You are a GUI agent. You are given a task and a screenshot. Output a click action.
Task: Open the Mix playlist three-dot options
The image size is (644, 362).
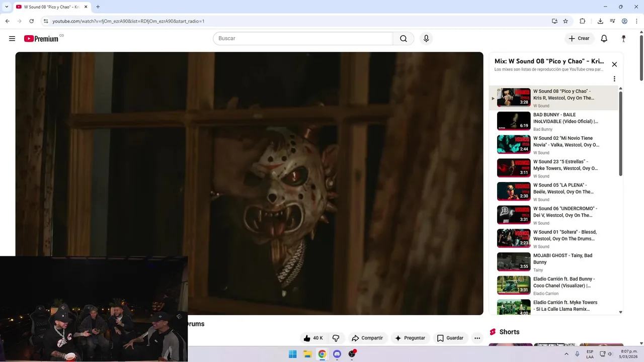tap(614, 79)
